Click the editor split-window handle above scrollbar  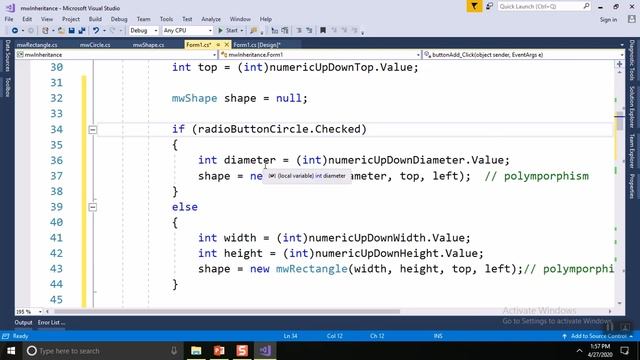620,64
